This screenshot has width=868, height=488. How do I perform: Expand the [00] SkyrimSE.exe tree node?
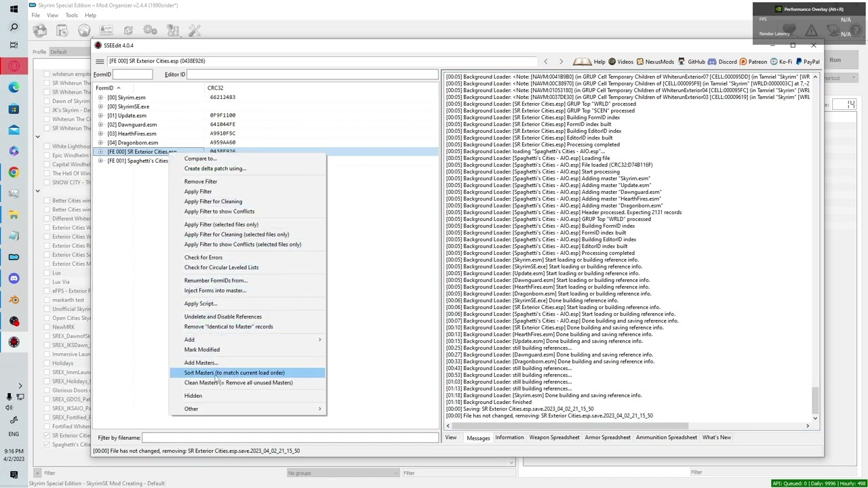coord(100,106)
